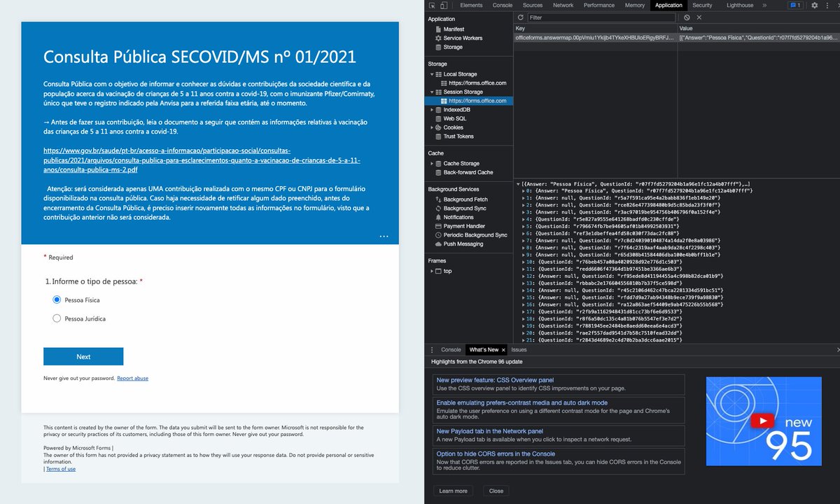The image size is (840, 504).
Task: Show more DevTools tabs with double chevron
Action: point(764,6)
